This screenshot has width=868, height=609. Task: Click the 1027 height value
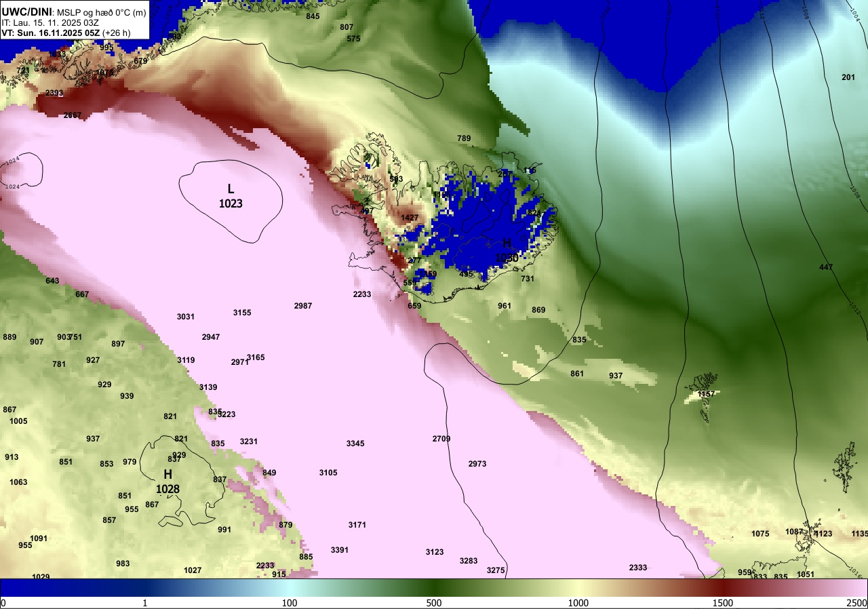click(x=193, y=570)
